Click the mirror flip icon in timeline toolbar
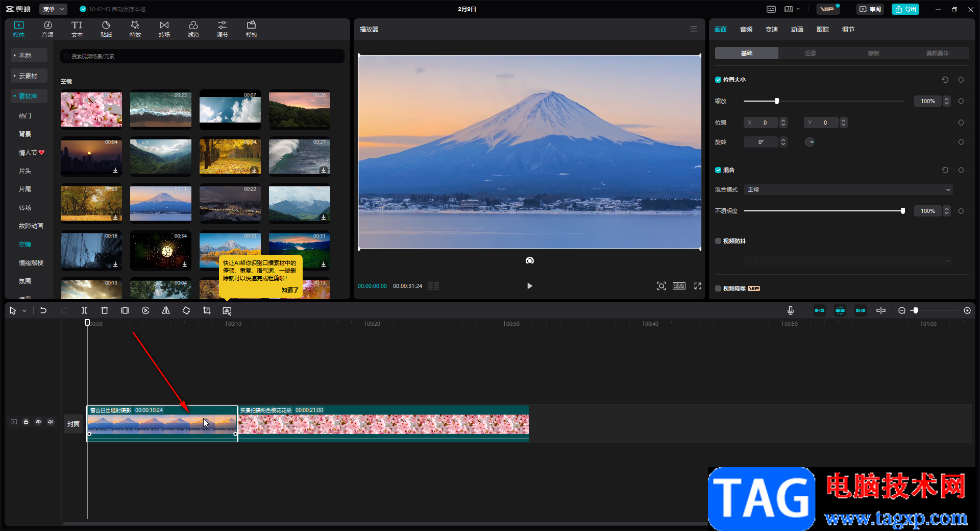 coord(166,310)
